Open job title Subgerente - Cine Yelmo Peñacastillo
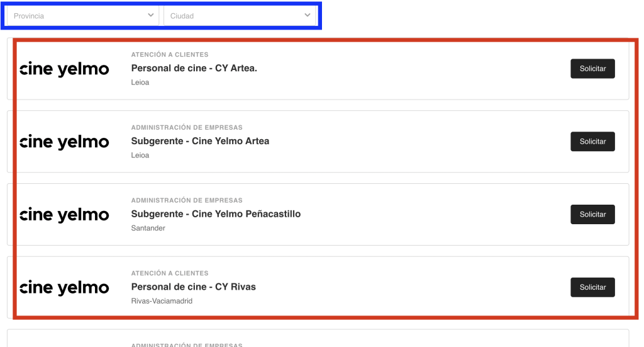 [x=216, y=213]
